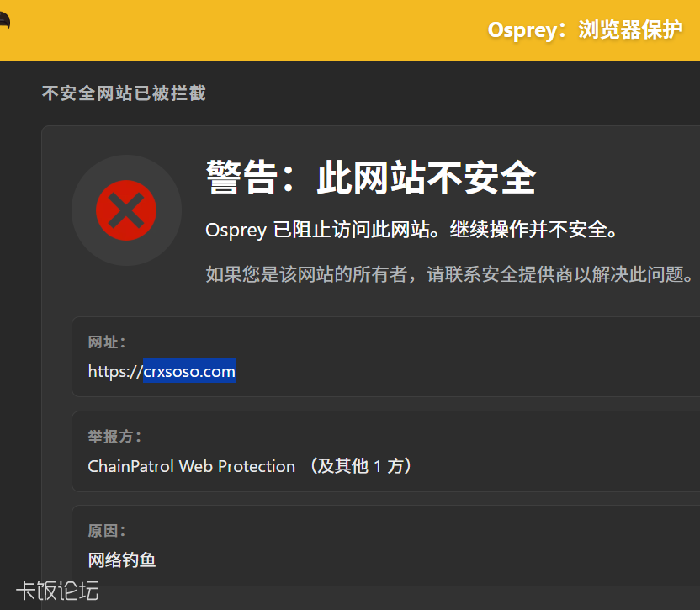
Task: Click the '警告：此网站不安全' warning title
Action: (x=370, y=178)
